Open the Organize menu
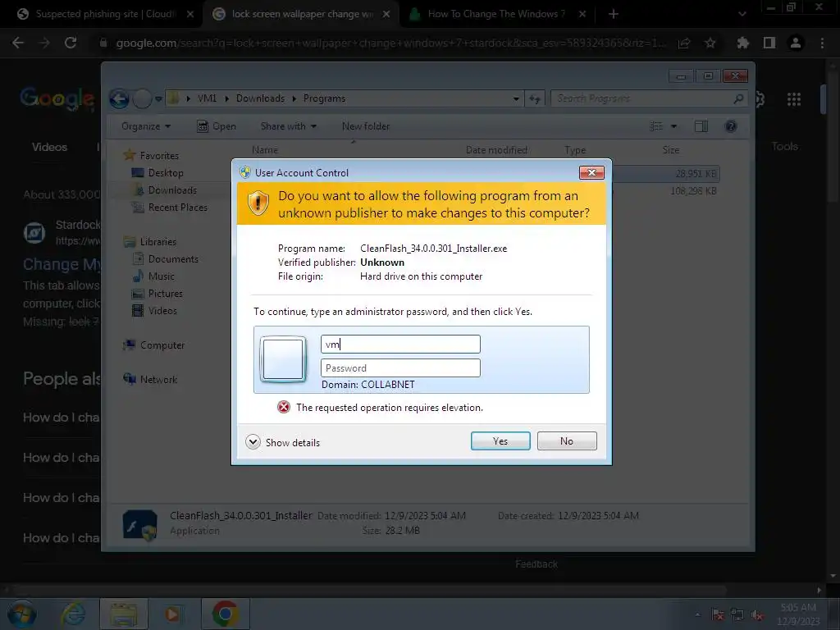The image size is (840, 630). click(146, 126)
